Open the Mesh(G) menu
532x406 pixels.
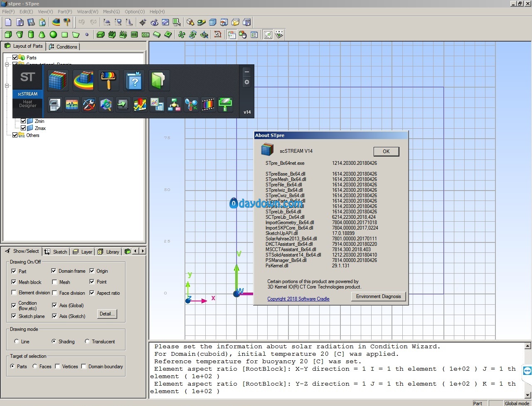pyautogui.click(x=111, y=12)
